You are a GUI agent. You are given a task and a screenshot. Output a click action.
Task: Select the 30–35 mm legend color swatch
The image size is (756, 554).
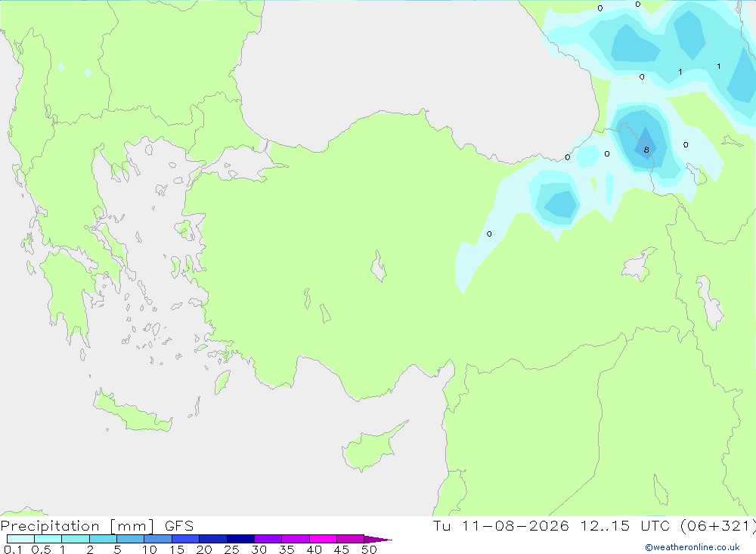(268, 539)
